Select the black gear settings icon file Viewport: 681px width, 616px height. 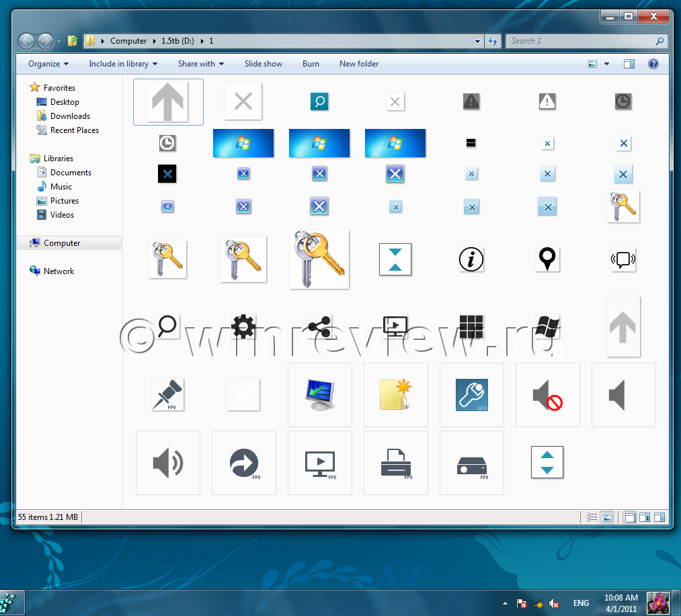(243, 326)
